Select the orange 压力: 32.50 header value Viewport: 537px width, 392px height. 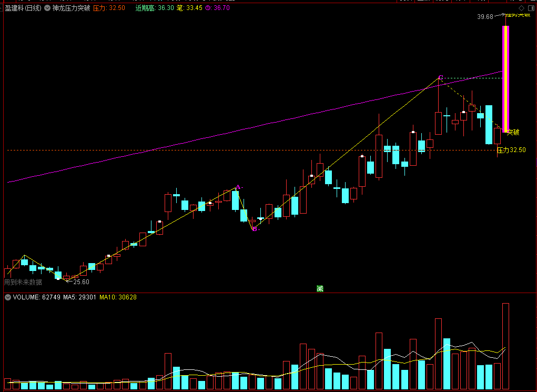click(x=109, y=8)
